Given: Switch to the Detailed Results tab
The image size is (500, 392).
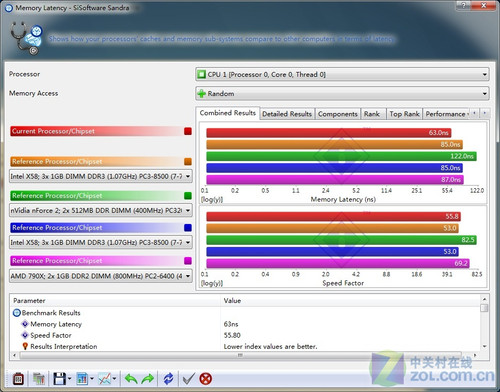Looking at the screenshot, I should [x=287, y=114].
